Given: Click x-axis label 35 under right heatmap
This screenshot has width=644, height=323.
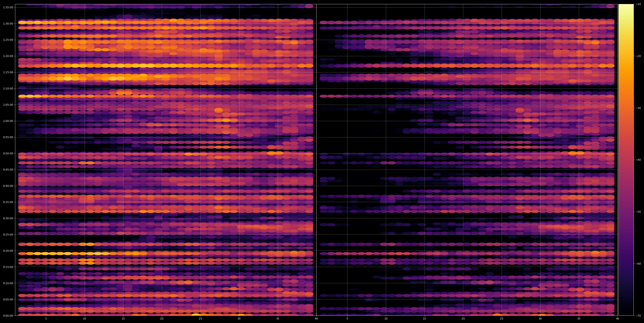Looking at the screenshot, I should 579,319.
